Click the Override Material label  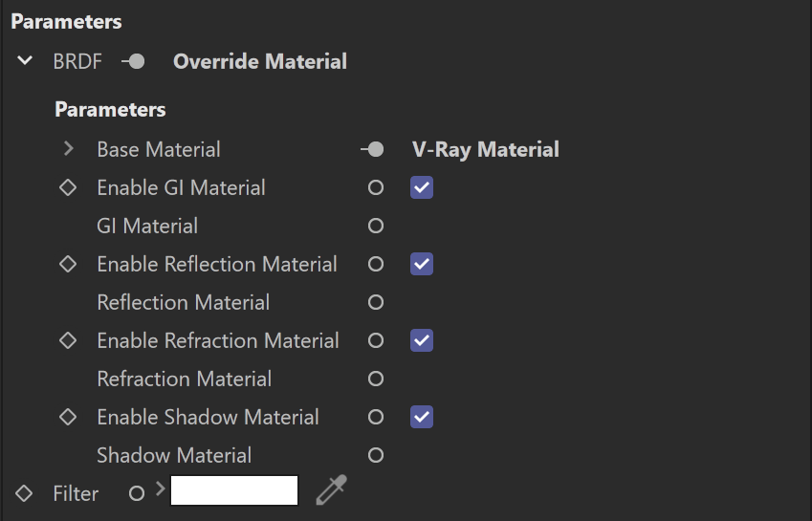pos(260,61)
